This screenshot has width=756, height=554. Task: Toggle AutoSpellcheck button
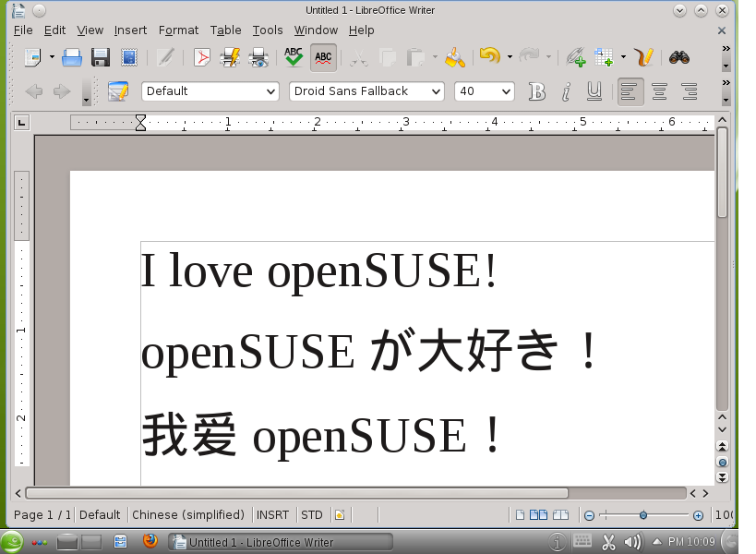pos(323,57)
